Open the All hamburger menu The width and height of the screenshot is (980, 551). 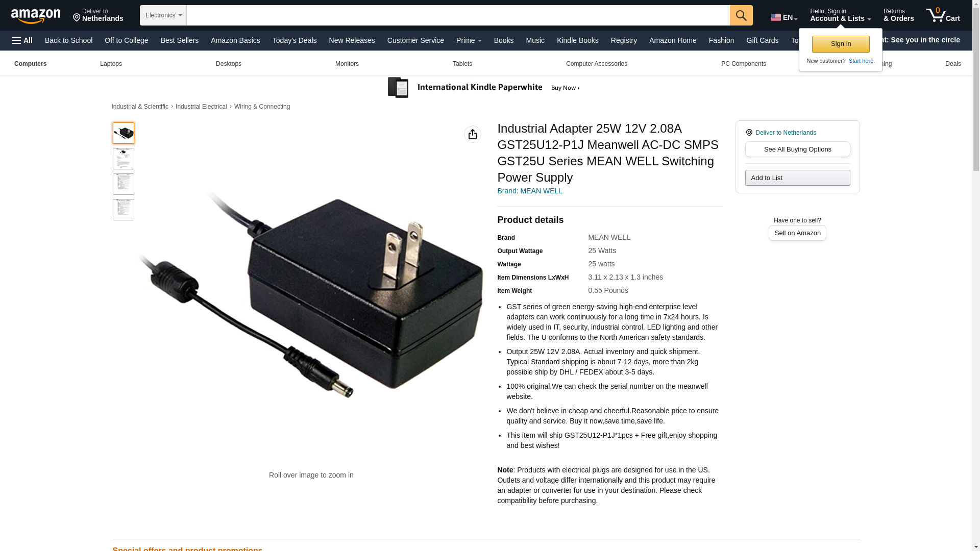22,40
